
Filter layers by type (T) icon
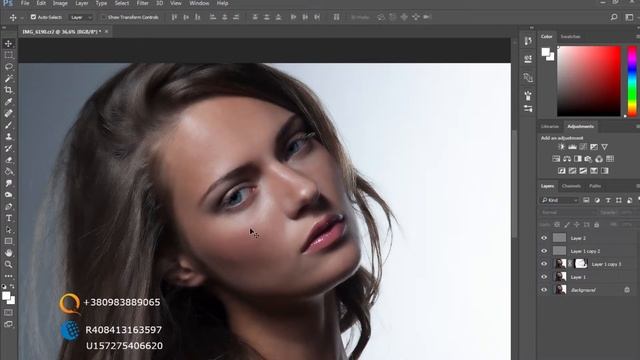click(608, 200)
